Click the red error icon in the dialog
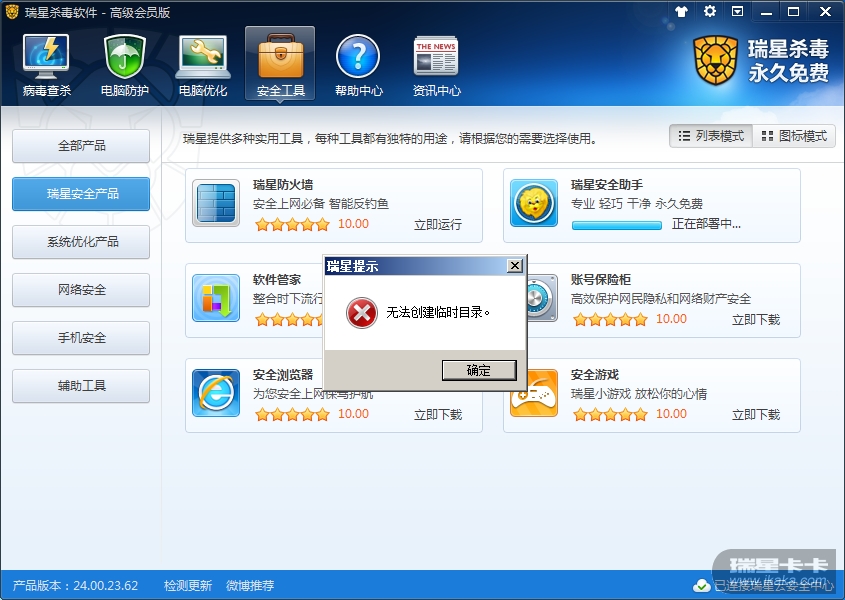 tap(362, 313)
